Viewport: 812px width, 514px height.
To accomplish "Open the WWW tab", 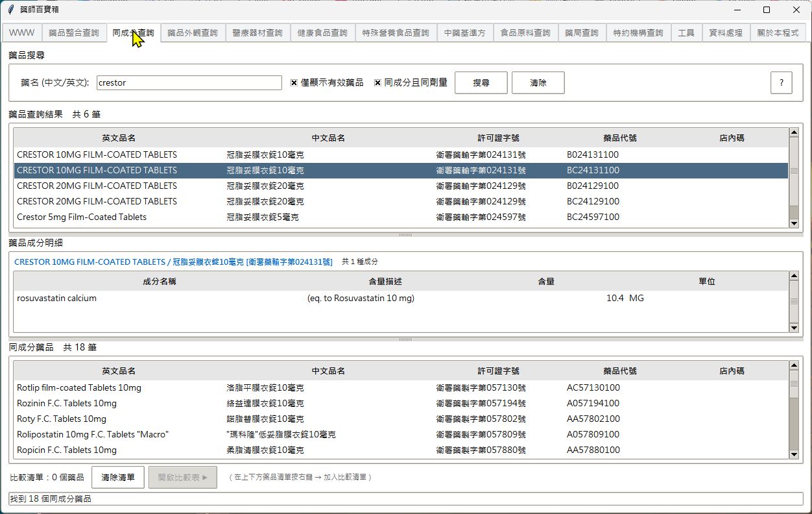I will point(22,32).
